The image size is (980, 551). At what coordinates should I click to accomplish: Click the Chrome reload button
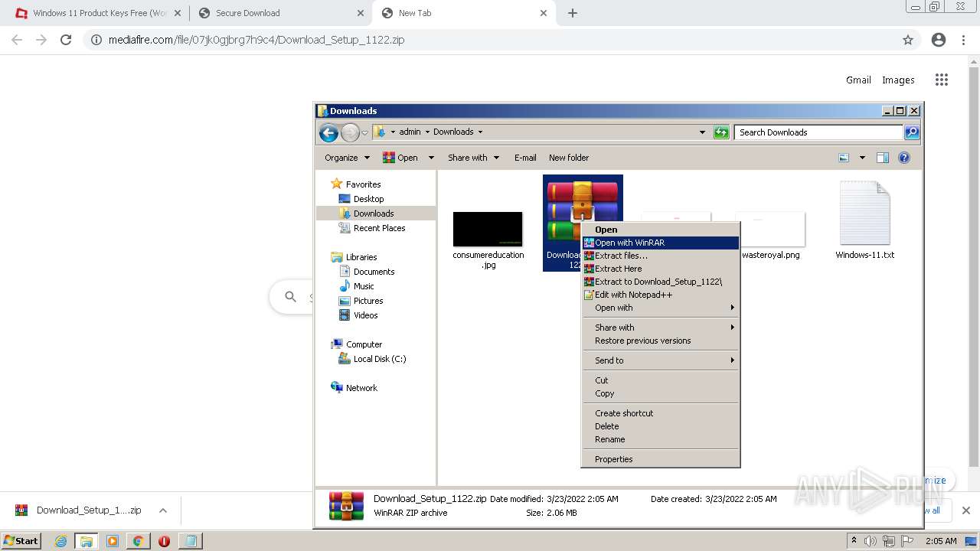coord(66,40)
